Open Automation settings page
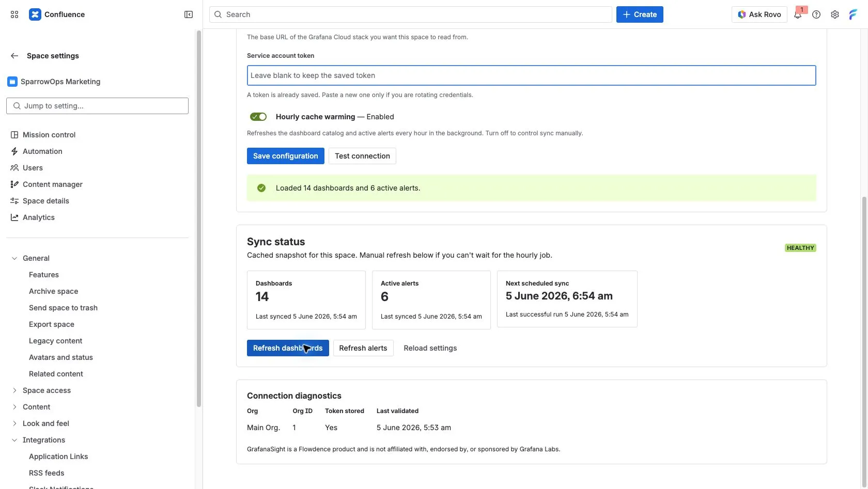The image size is (868, 489). pos(42,151)
